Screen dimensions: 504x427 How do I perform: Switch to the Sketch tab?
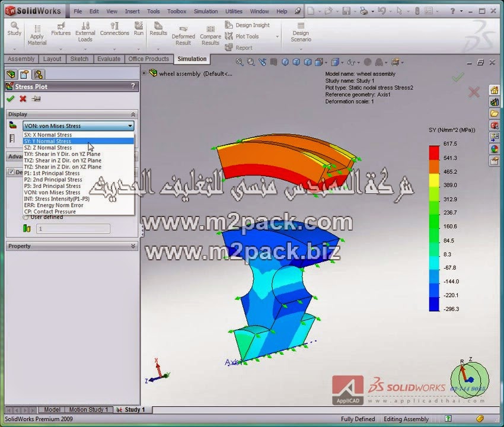tap(79, 59)
